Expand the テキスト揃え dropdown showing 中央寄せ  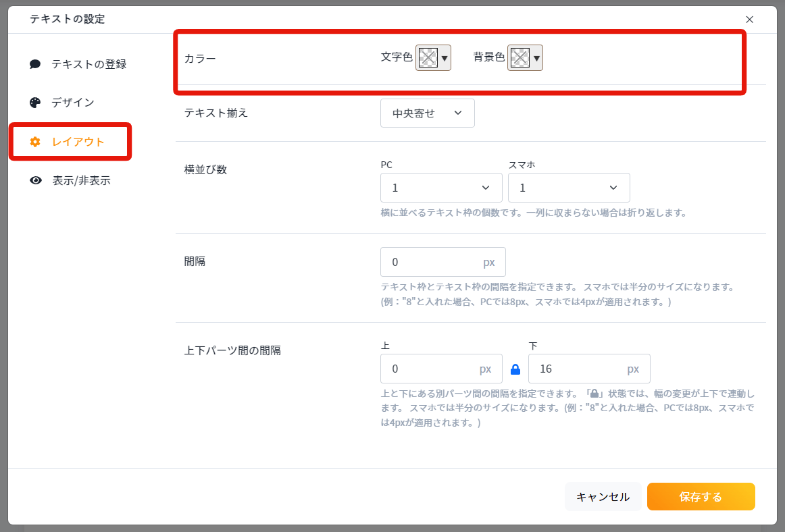427,113
